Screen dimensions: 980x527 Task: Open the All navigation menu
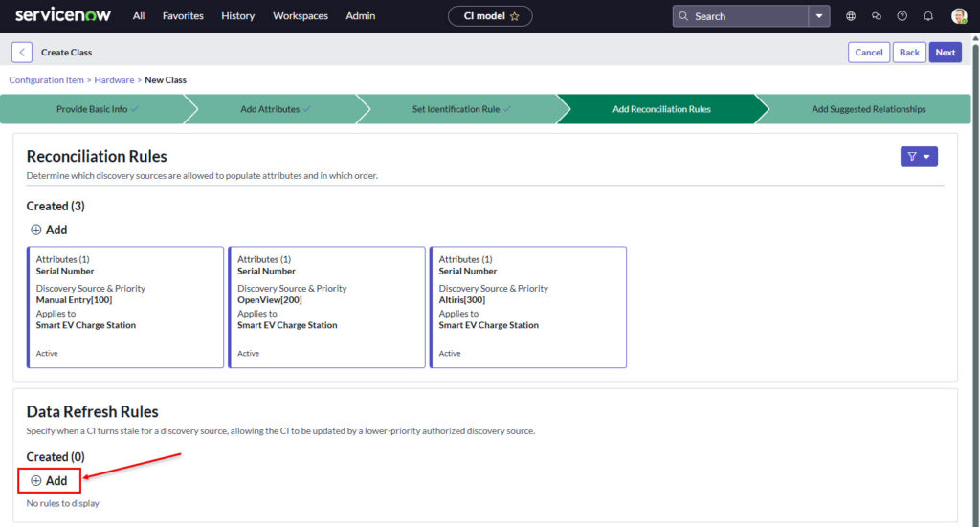pos(139,16)
